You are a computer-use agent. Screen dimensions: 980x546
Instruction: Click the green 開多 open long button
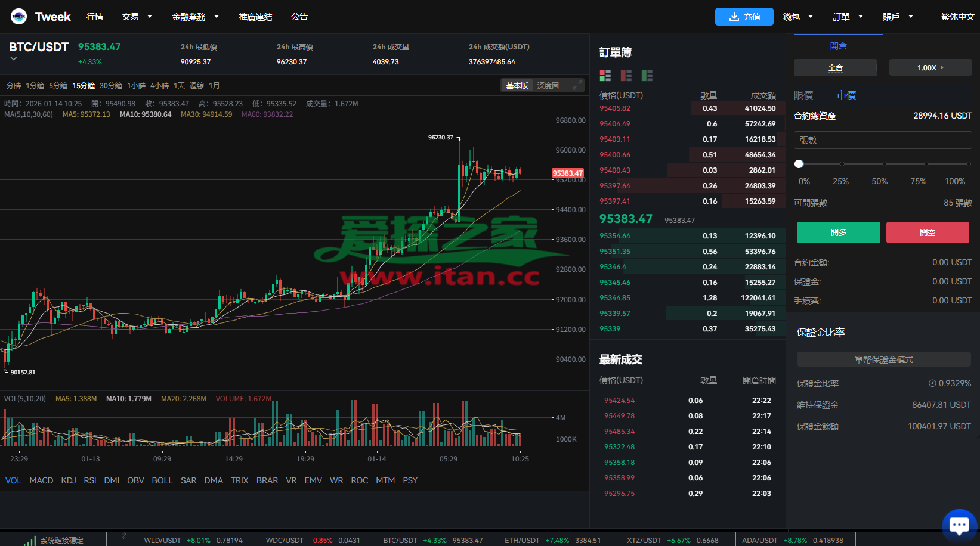click(x=838, y=232)
